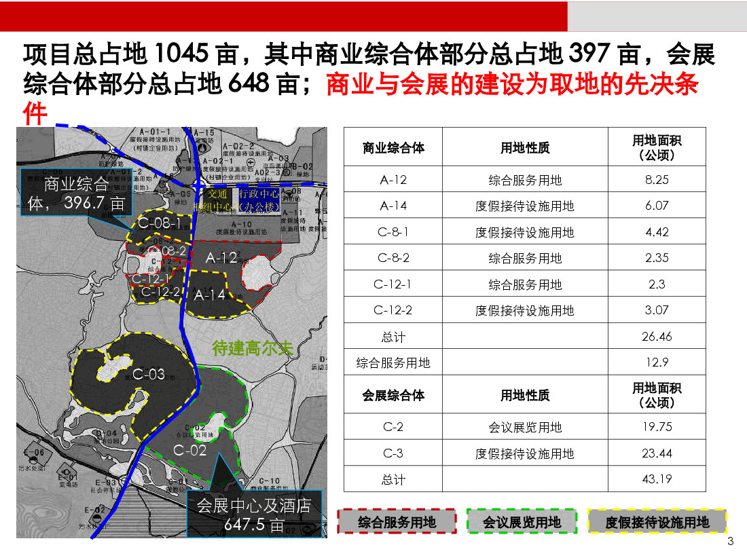Click the 4.42 area value cell

[x=657, y=231]
